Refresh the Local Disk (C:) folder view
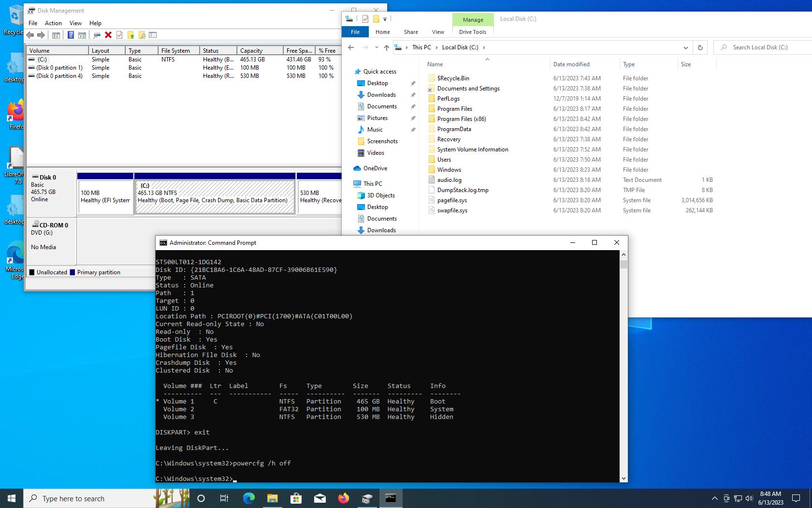The image size is (812, 508). click(x=700, y=47)
